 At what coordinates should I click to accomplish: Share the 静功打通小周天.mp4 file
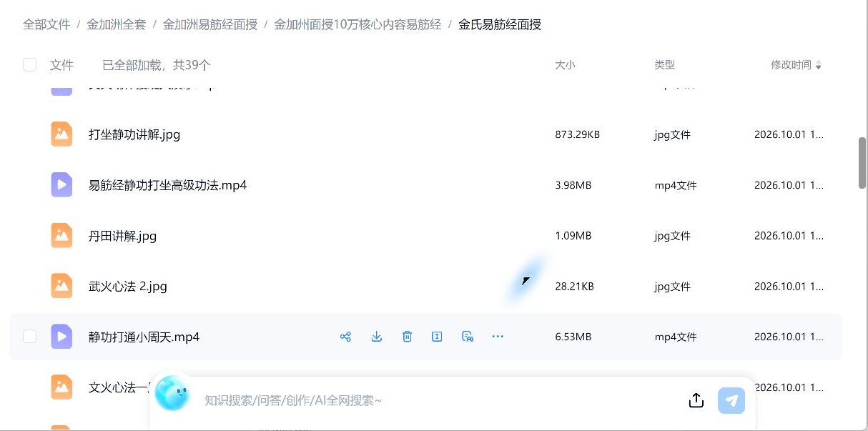click(346, 337)
